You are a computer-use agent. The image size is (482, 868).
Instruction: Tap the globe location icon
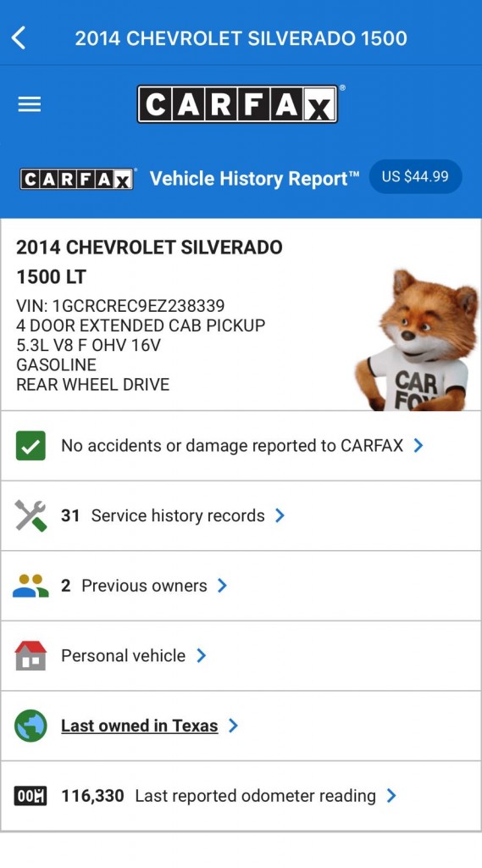[30, 726]
